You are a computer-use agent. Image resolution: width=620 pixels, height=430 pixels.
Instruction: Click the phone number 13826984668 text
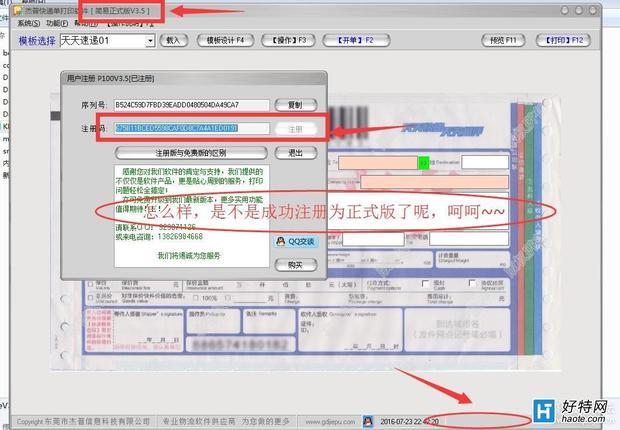click(180, 237)
